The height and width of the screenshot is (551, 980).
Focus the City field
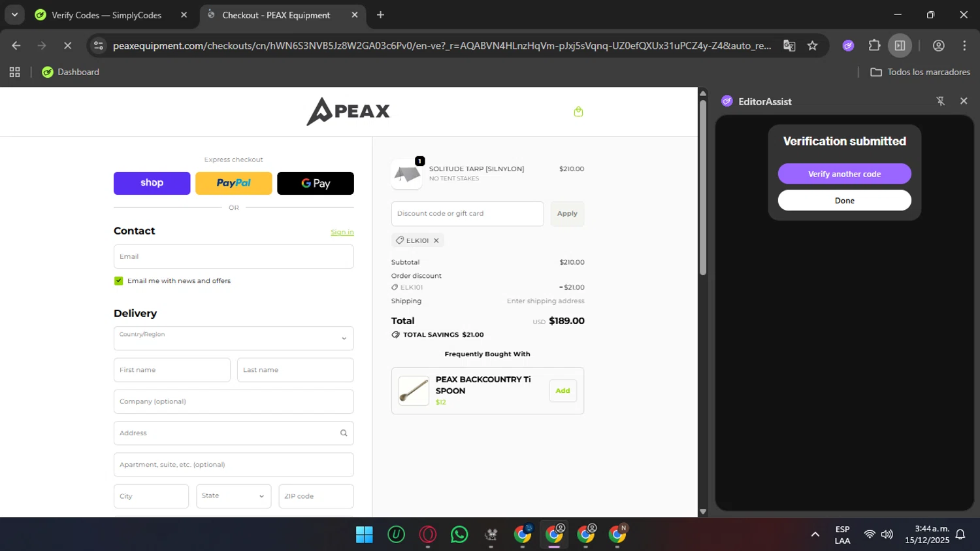151,496
